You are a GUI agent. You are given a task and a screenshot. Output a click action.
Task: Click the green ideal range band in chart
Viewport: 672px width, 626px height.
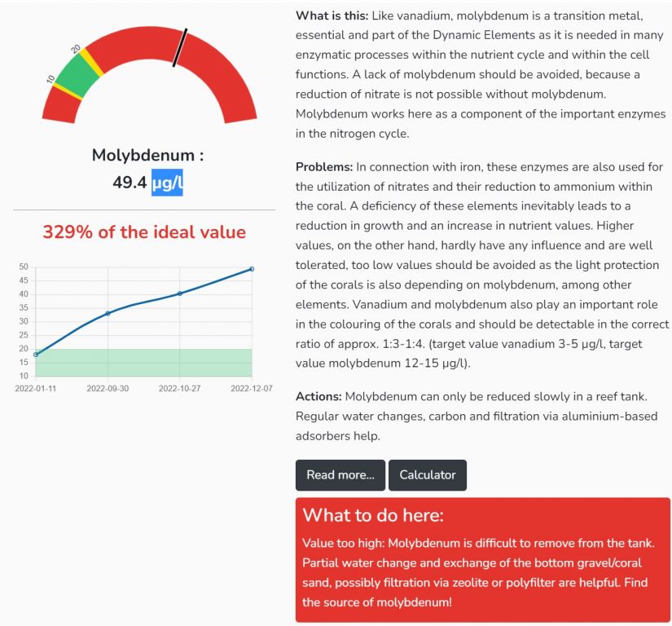tap(143, 362)
